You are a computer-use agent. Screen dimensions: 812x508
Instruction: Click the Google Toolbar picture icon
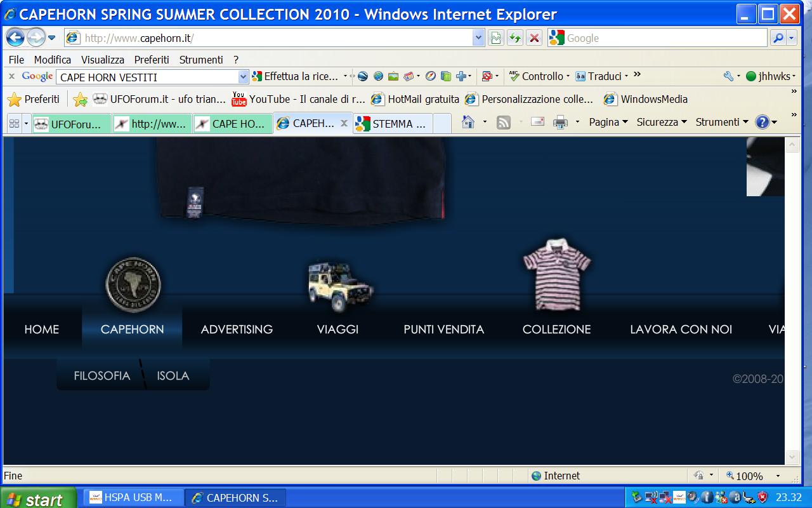393,76
